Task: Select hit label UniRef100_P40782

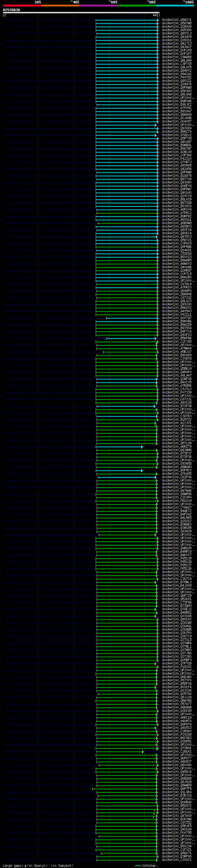Action: pos(176,78)
